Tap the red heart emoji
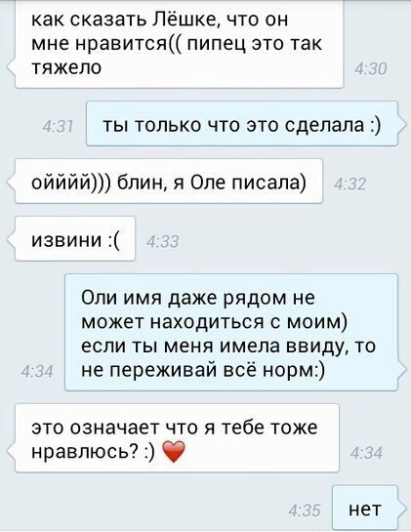 click(x=174, y=452)
